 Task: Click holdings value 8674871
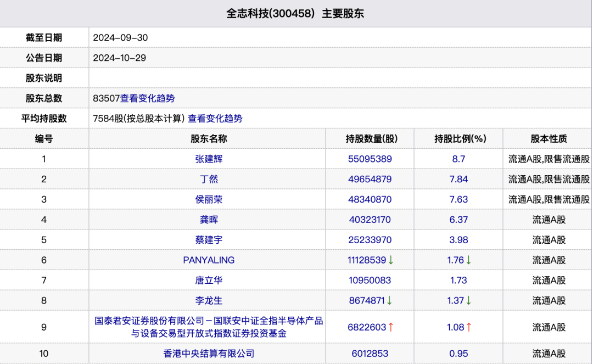pyautogui.click(x=367, y=300)
